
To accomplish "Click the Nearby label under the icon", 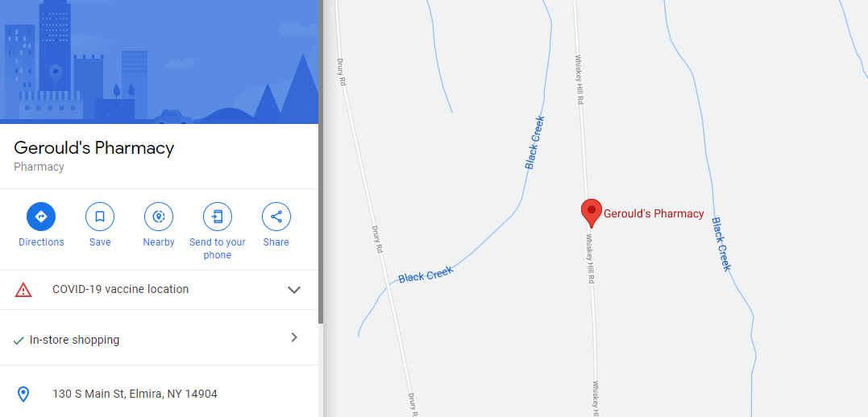I will [158, 242].
